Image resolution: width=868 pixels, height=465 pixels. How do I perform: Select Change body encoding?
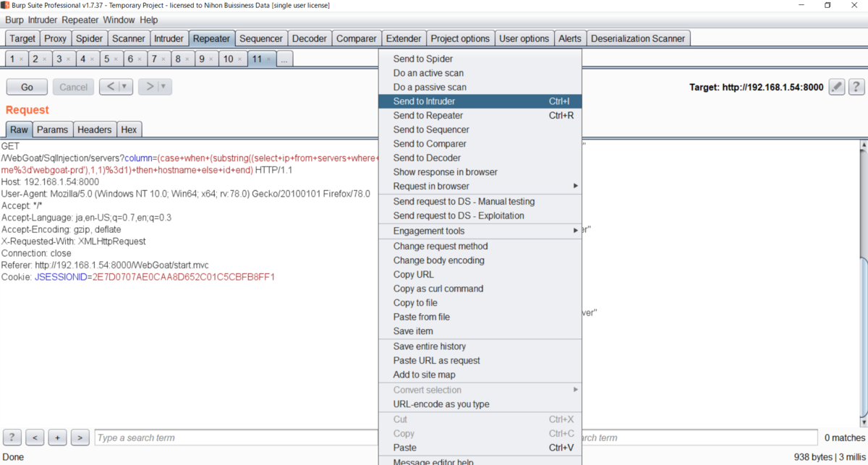point(480,260)
